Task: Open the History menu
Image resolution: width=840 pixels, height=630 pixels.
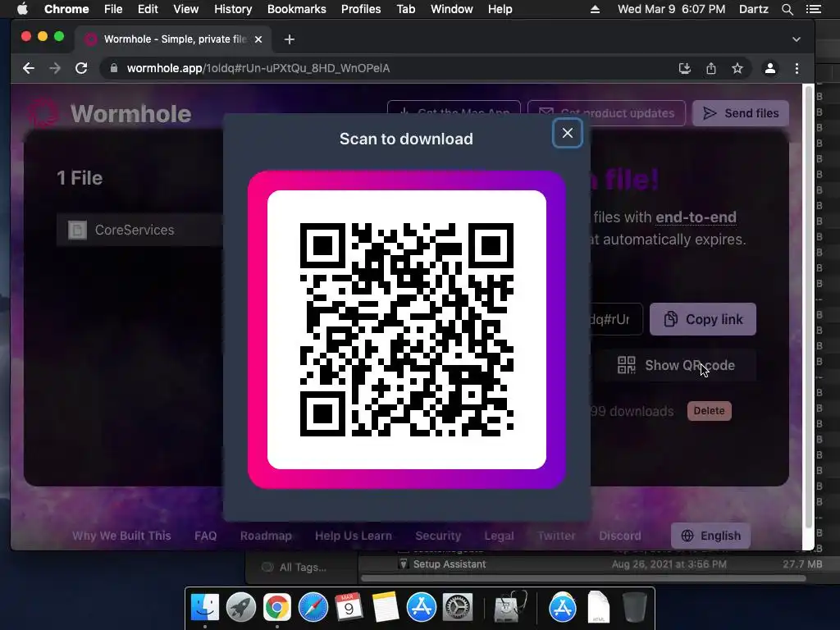Action: pyautogui.click(x=233, y=9)
